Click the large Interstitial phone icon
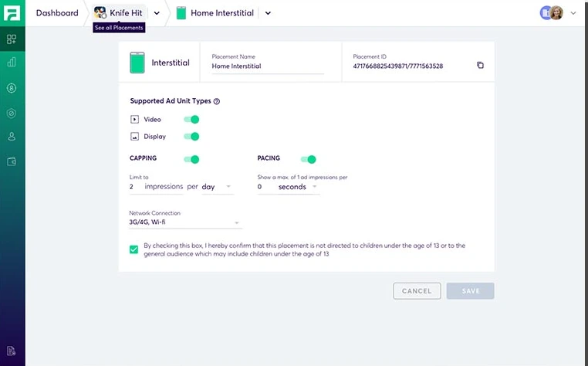Viewport: 588px width, 366px height. [x=137, y=63]
